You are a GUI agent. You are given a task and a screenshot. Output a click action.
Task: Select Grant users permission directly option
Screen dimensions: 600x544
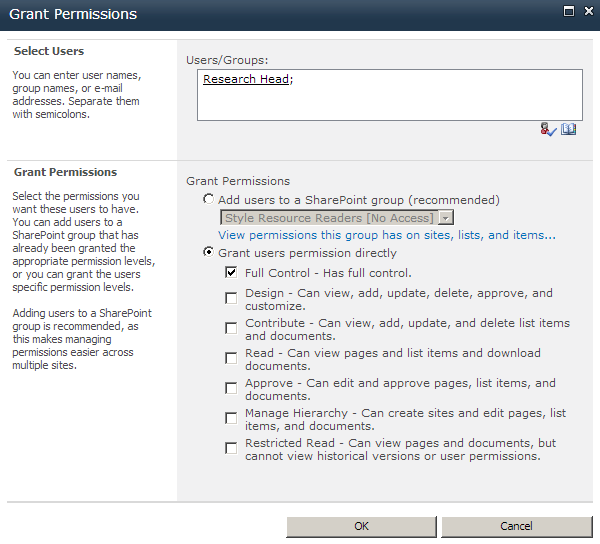pyautogui.click(x=208, y=253)
